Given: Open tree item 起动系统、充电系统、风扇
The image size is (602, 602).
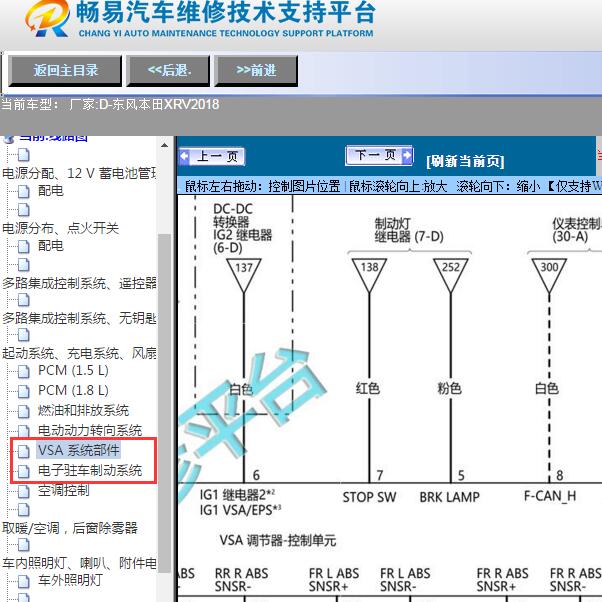Looking at the screenshot, I should pos(79,353).
